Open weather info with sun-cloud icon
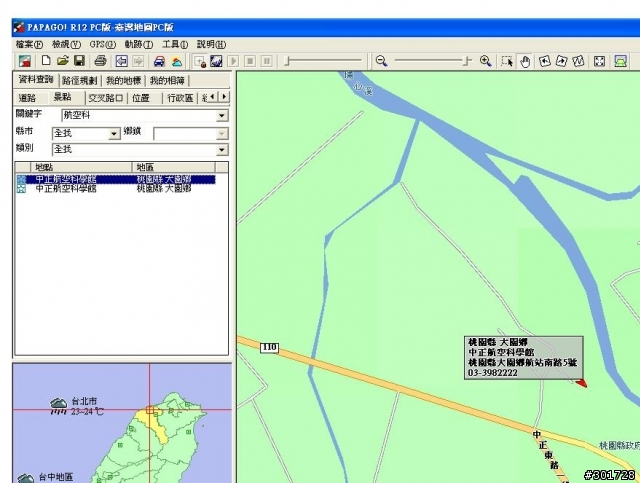Viewport: 640px width, 483px height. pos(177,62)
